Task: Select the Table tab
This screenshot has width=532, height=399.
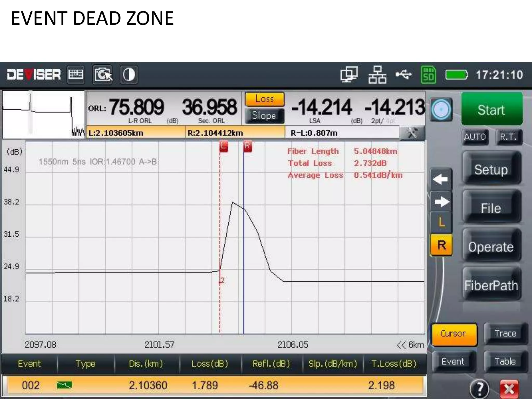Action: pos(505,362)
